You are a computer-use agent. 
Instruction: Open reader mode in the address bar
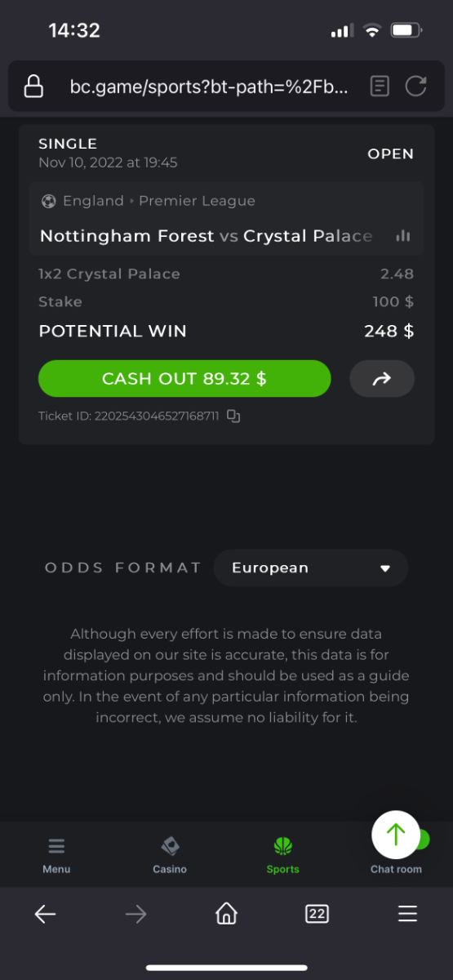tap(380, 86)
